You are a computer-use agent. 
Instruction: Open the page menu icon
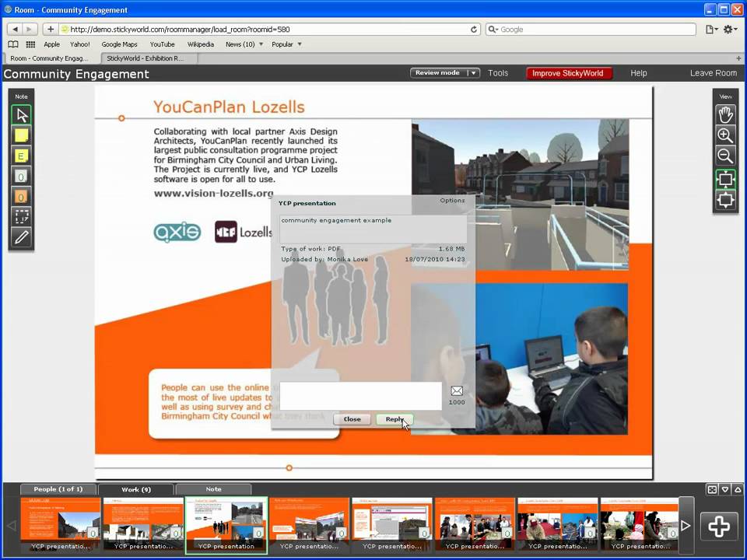click(711, 30)
